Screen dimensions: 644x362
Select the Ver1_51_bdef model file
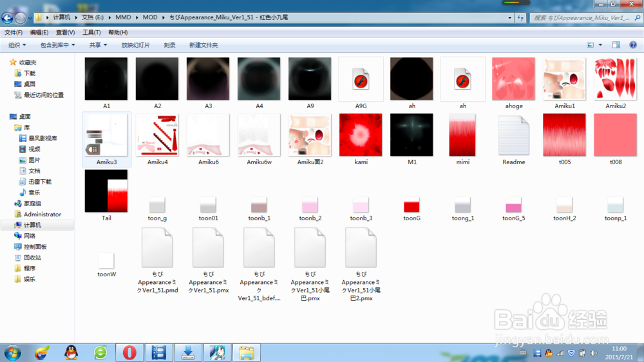[x=259, y=248]
